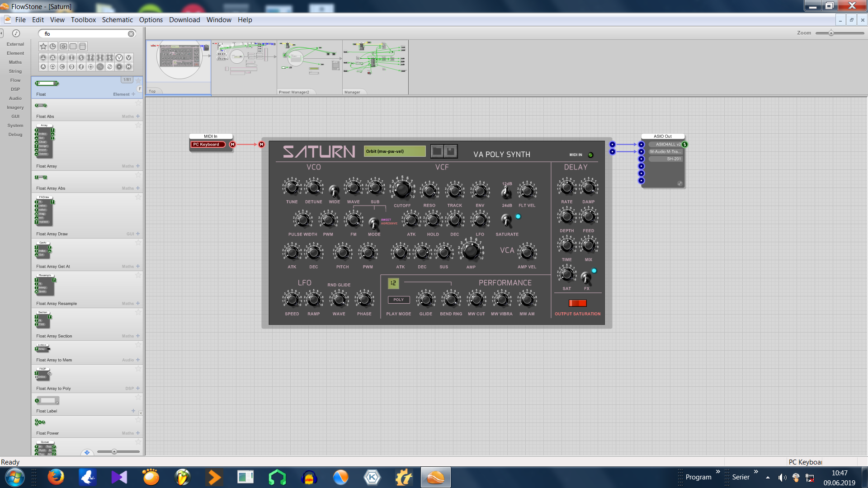Screen dimensions: 868x488
Task: Click the floppy disk save preset icon
Action: pyautogui.click(x=450, y=151)
